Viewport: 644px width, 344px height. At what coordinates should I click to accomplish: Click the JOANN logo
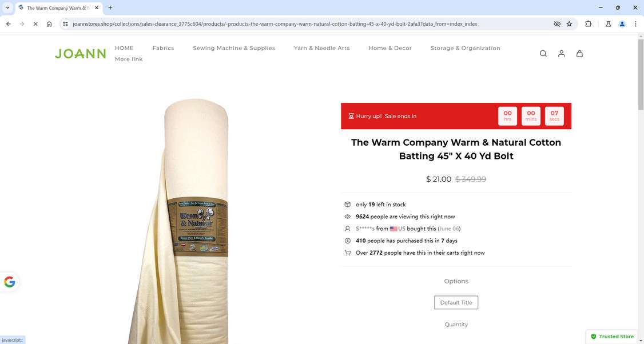pyautogui.click(x=81, y=54)
